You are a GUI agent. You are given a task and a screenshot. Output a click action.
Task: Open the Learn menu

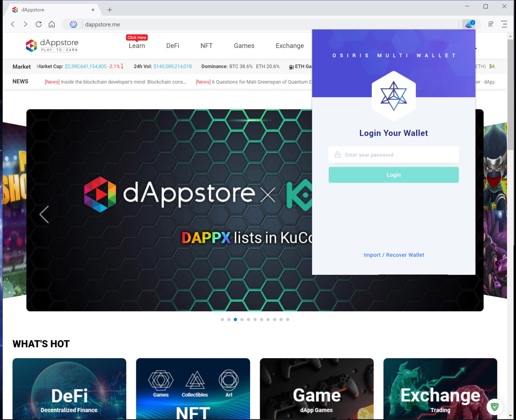137,46
